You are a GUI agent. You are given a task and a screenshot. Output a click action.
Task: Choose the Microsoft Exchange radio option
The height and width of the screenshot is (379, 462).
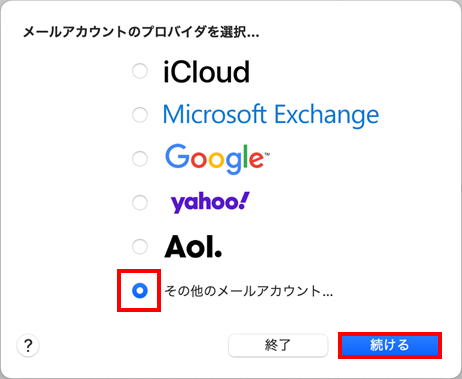pyautogui.click(x=140, y=115)
